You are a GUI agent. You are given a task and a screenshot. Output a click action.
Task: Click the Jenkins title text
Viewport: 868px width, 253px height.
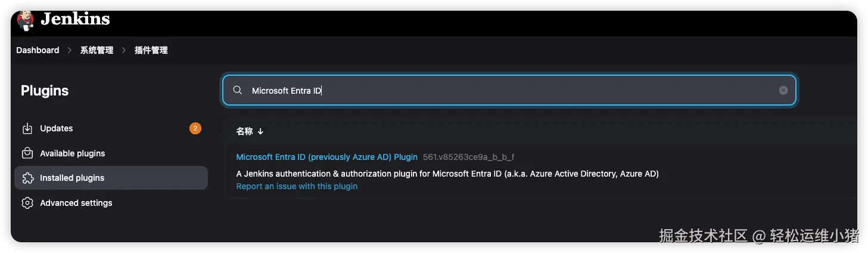tap(75, 19)
